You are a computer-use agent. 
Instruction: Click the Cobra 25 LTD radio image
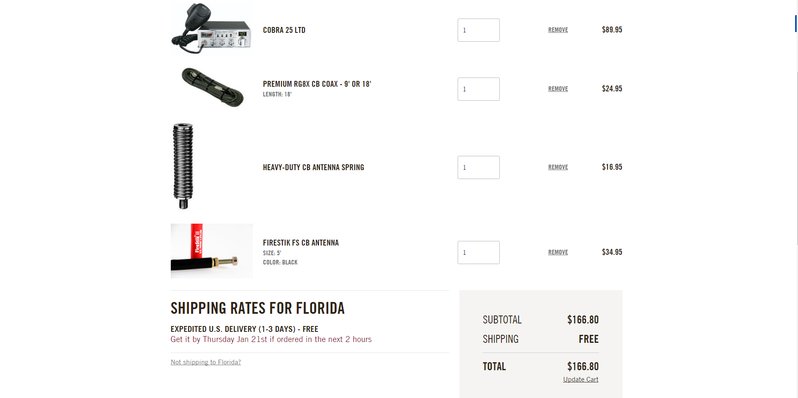[211, 29]
